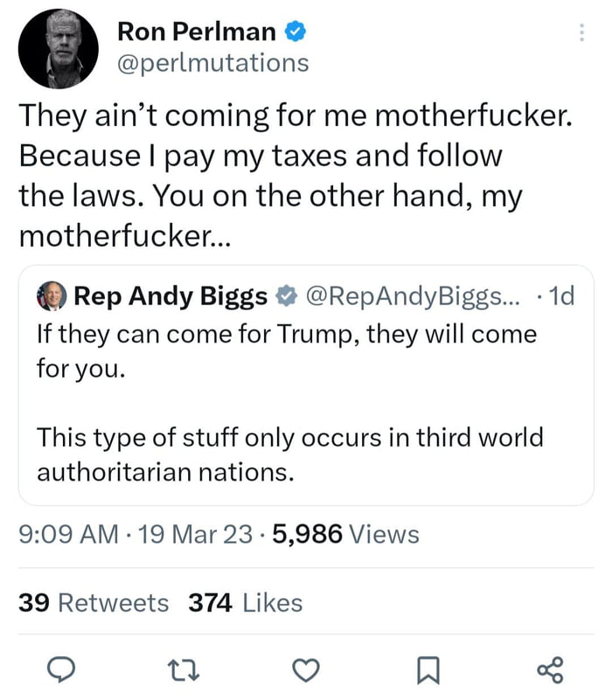Click the "1d" timestamp on quoted tweet
The image size is (612, 700).
tap(559, 297)
